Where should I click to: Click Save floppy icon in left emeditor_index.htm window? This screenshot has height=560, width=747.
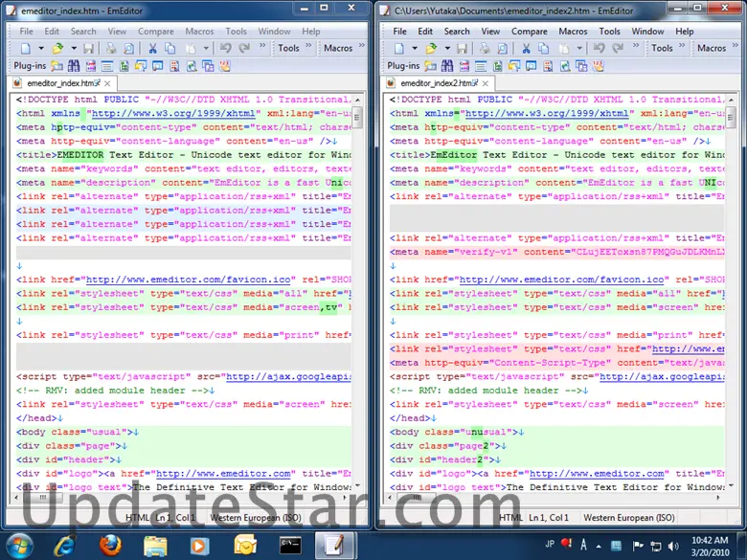tap(89, 48)
